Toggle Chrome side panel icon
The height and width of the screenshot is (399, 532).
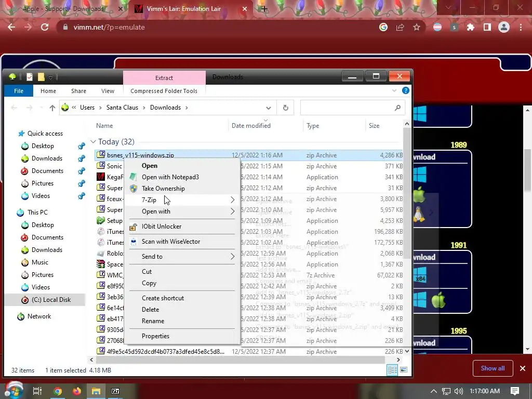click(487, 27)
